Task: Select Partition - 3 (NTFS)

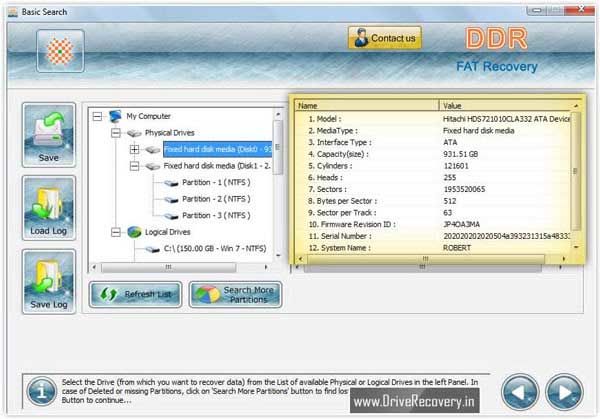Action: (216, 215)
